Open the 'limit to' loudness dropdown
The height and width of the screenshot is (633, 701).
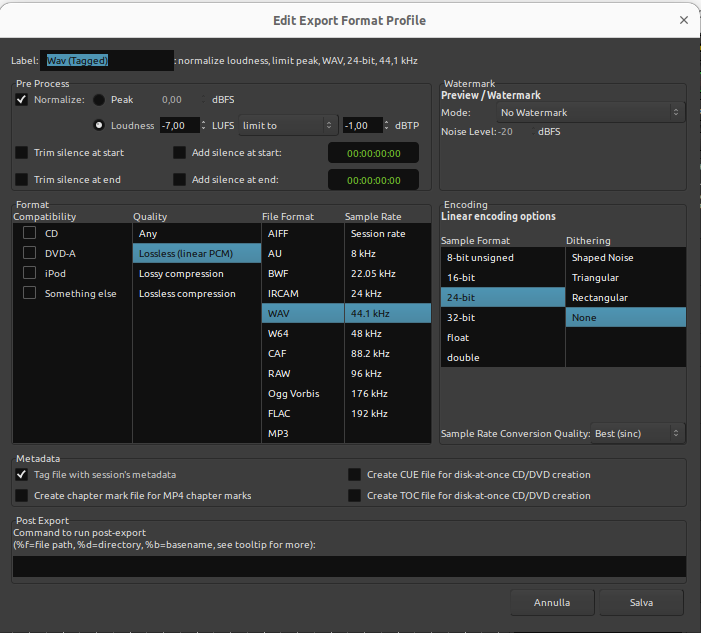click(x=288, y=126)
